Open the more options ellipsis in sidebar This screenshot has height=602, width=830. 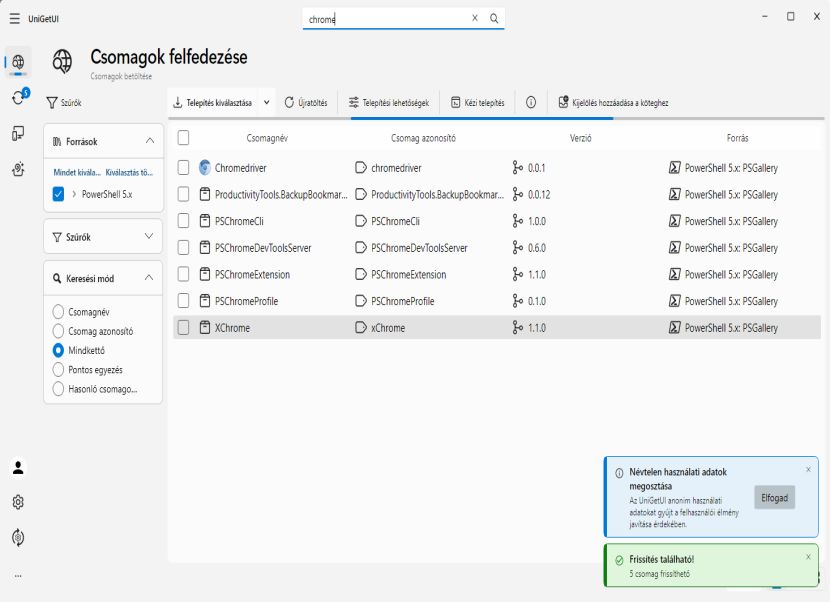tap(18, 576)
